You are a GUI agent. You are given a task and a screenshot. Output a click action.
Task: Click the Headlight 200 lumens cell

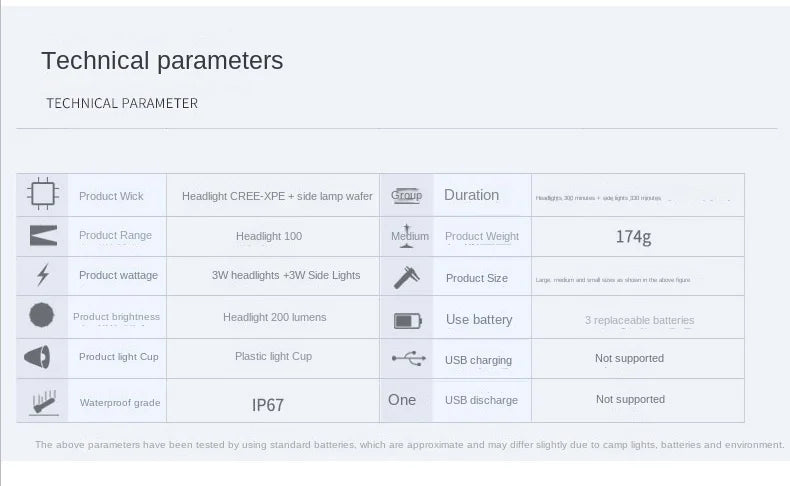274,317
